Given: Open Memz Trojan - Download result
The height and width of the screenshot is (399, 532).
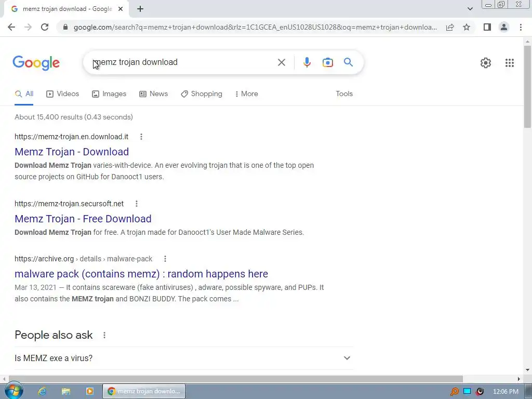Looking at the screenshot, I should pyautogui.click(x=72, y=152).
